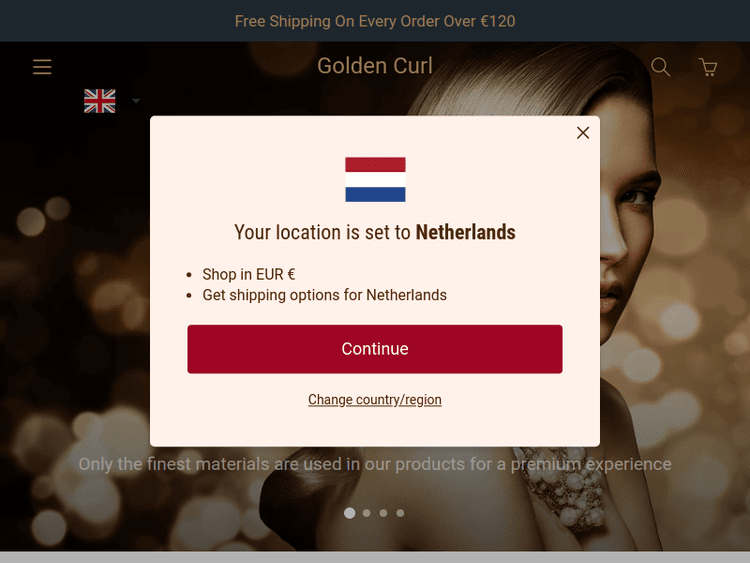Go to the Golden Curl logo homepage
This screenshot has width=750, height=563.
tap(375, 66)
